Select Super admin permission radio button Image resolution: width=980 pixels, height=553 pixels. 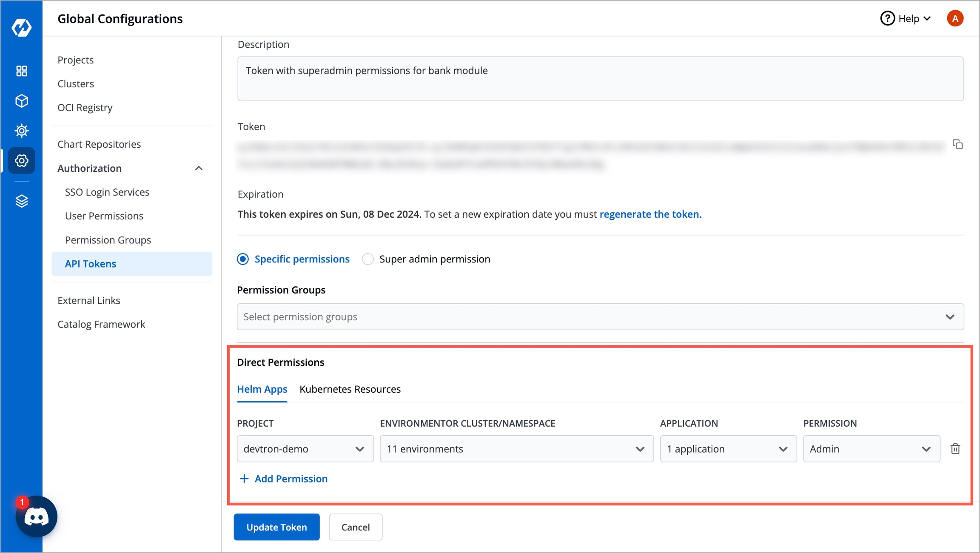tap(367, 259)
